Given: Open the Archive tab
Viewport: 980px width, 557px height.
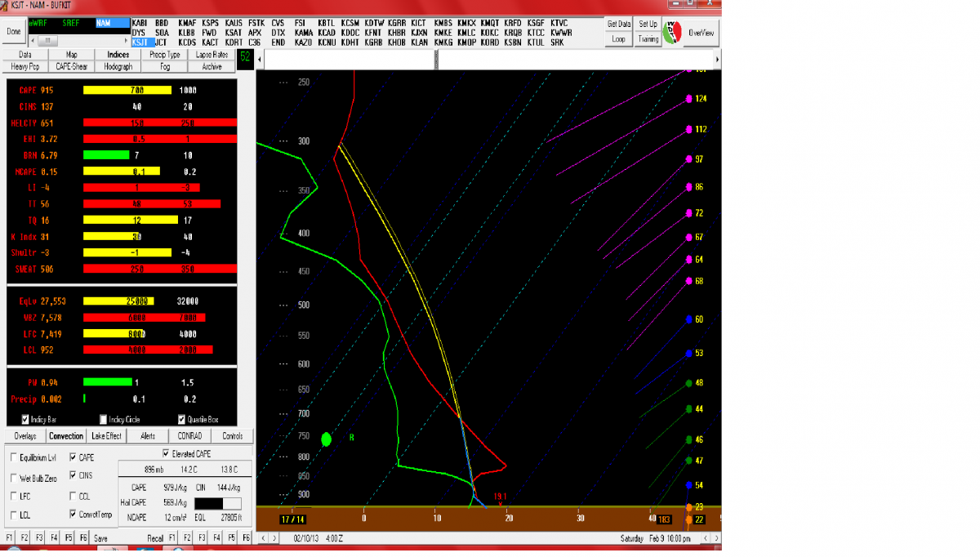Looking at the screenshot, I should 212,66.
